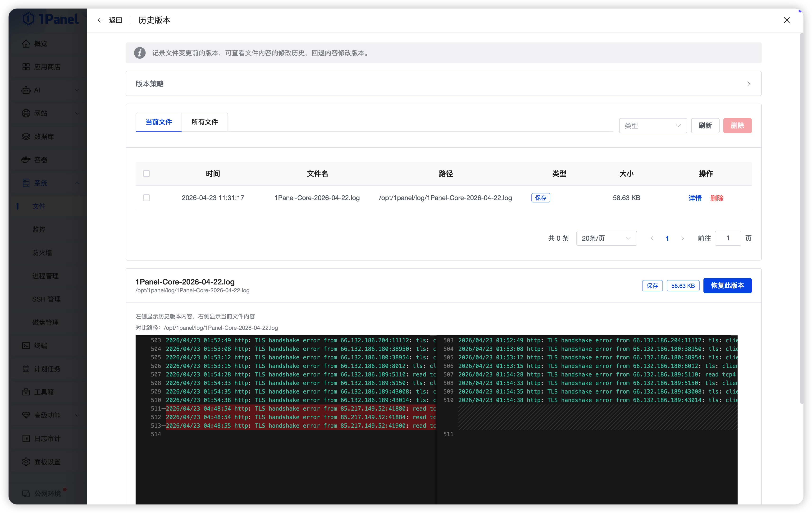Screen dimensions: 812x513
Task: Click the 恢复此版本 button
Action: tap(727, 286)
